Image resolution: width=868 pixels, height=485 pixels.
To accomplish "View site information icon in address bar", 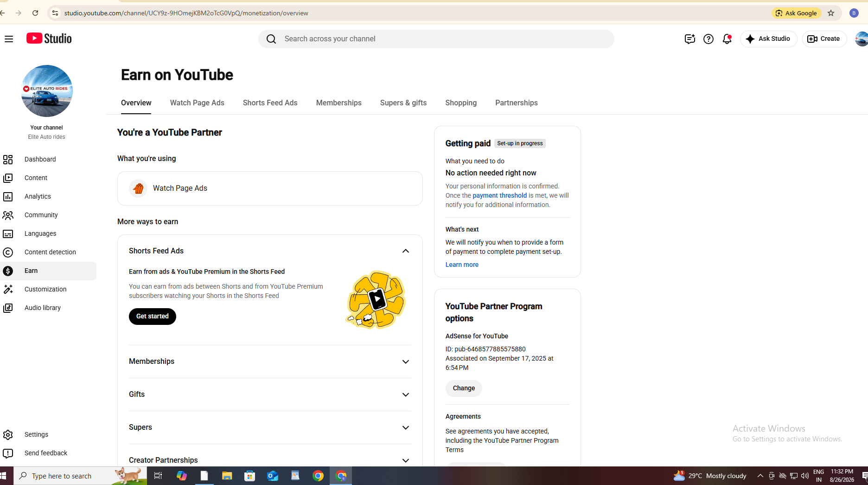I will (55, 13).
